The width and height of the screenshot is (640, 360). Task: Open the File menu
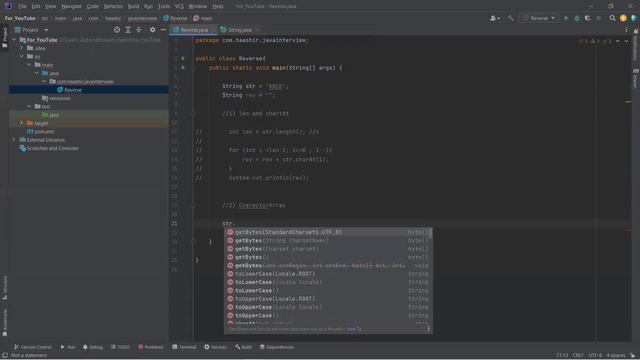click(22, 6)
